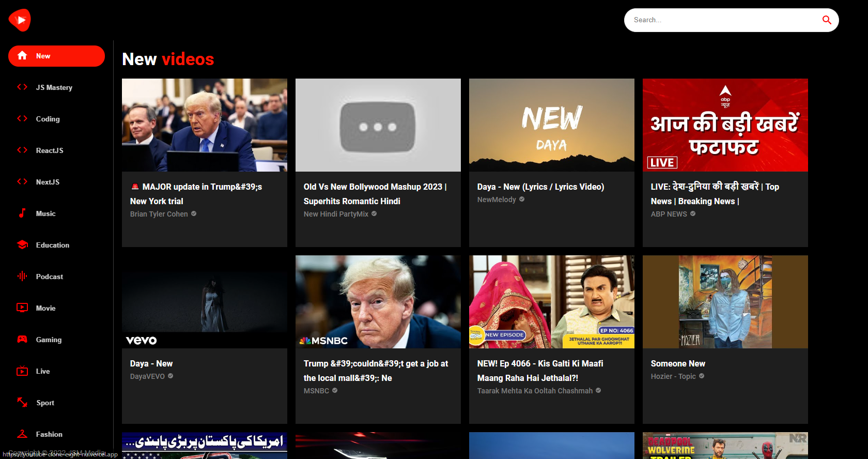The image size is (868, 459).
Task: Click the Sport dumbbell icon
Action: [22, 403]
